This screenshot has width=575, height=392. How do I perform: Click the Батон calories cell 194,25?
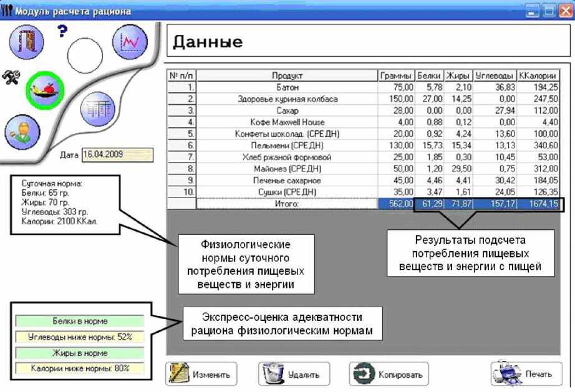(538, 87)
